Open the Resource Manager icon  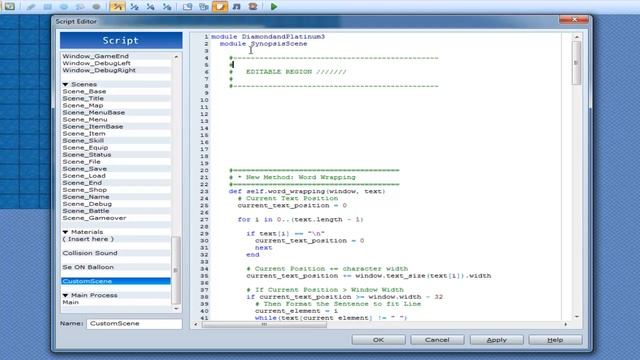[x=204, y=7]
